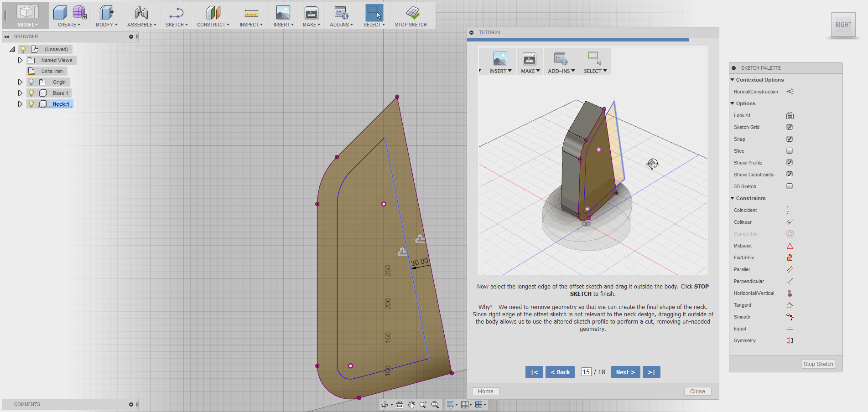868x412 pixels.
Task: Click the Coincident constraint icon
Action: 790,210
